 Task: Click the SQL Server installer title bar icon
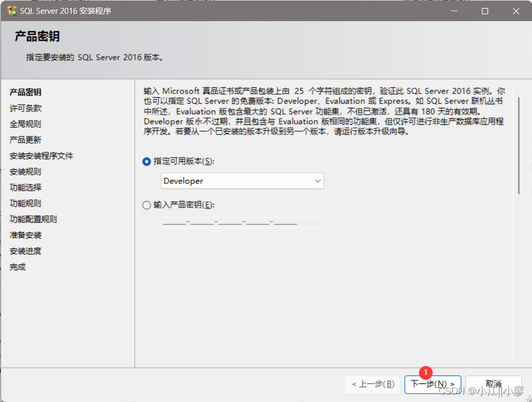click(x=12, y=11)
